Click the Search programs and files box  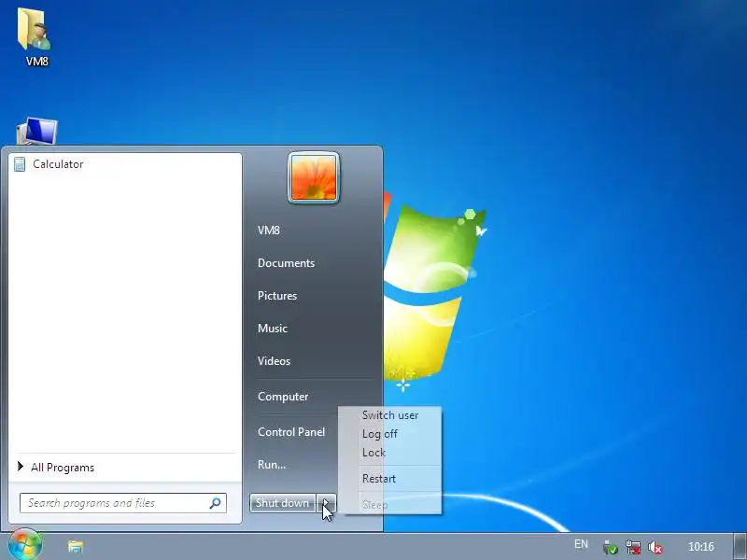(123, 503)
